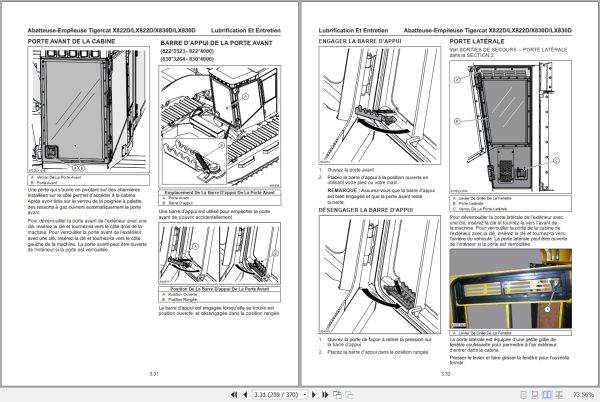
Task: Click the Porte Avant De La Cabine heading
Action: click(71, 41)
